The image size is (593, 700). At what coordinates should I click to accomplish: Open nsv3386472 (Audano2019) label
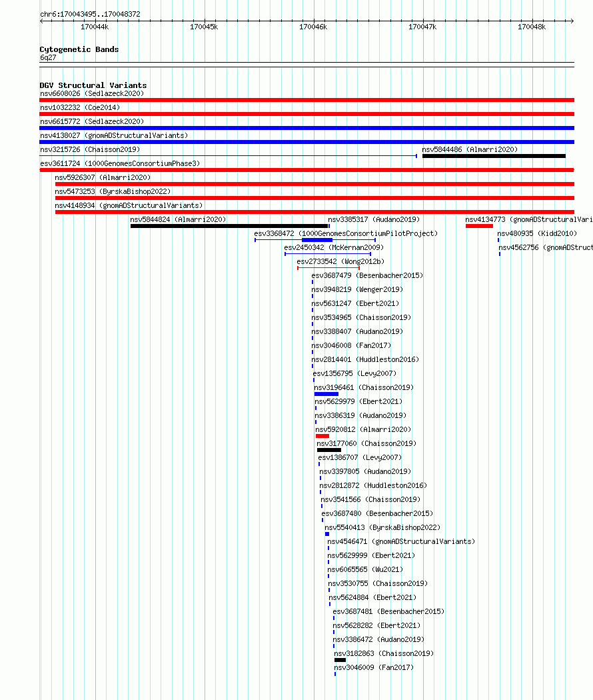(x=378, y=640)
